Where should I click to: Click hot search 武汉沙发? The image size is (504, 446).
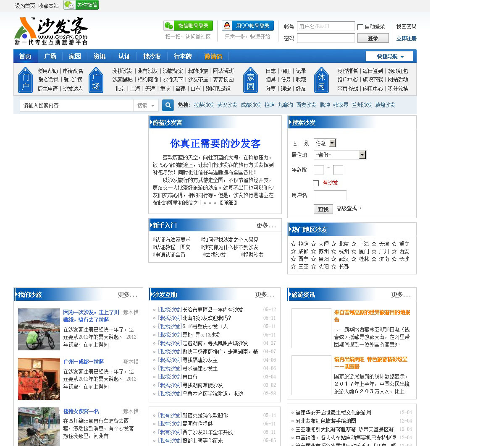227,105
